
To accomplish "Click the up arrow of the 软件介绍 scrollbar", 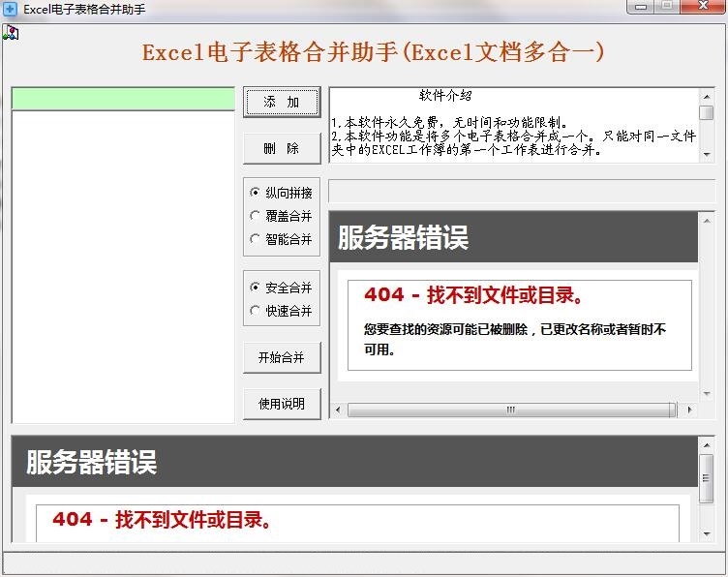I will (x=707, y=97).
